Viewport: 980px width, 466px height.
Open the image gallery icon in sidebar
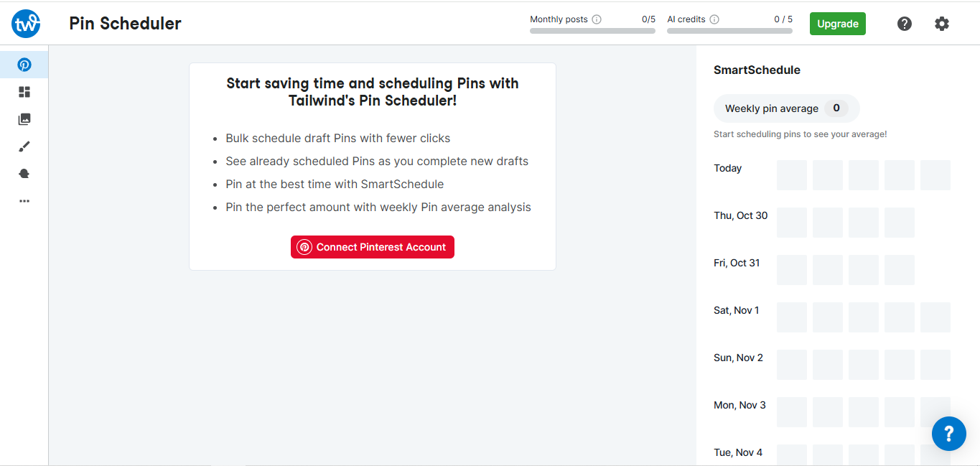pos(24,119)
